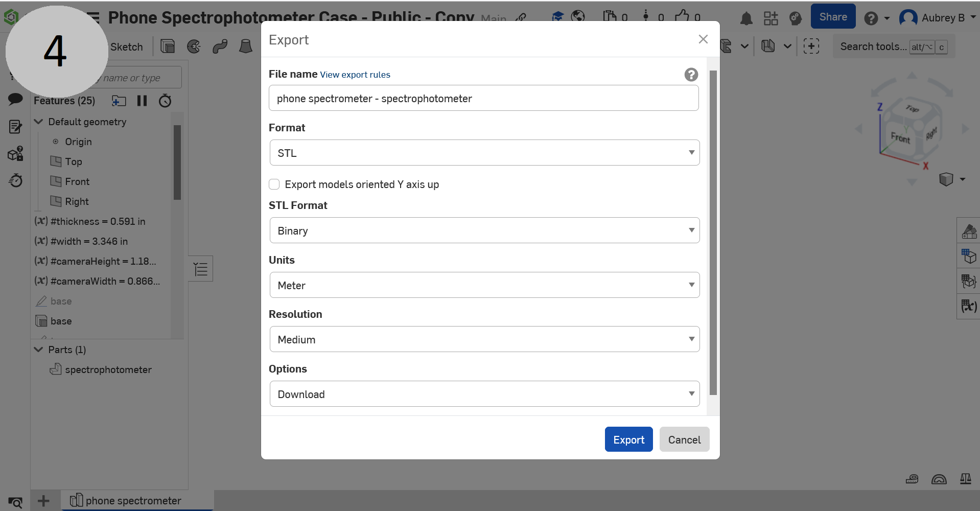980x511 pixels.
Task: Open the variable table icon on right
Action: coord(969,306)
